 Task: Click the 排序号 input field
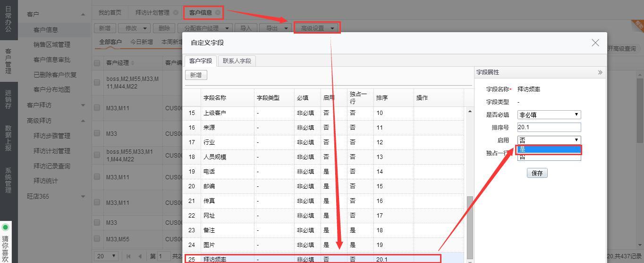click(549, 127)
